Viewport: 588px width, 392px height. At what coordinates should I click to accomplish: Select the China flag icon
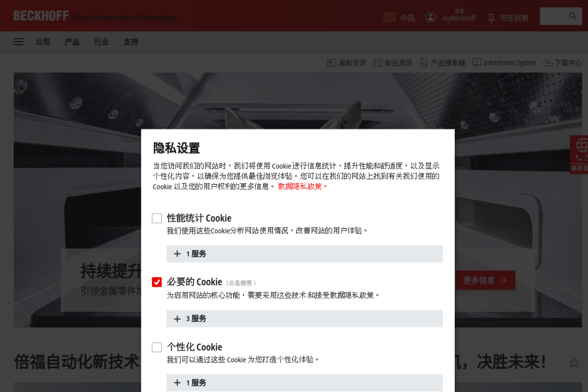(390, 17)
